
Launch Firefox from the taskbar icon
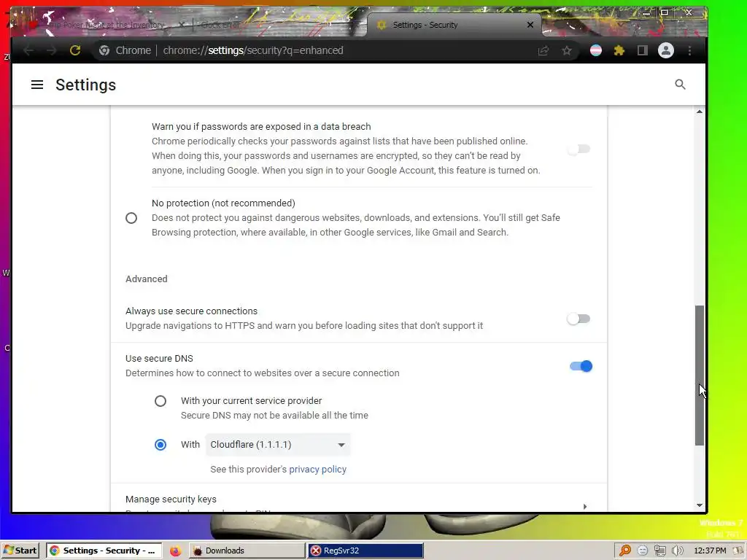coord(175,551)
